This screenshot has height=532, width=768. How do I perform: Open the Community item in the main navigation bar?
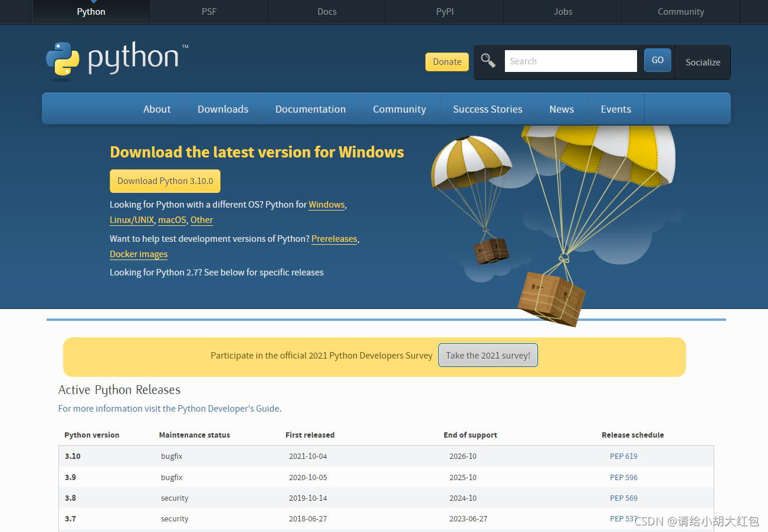pyautogui.click(x=399, y=109)
